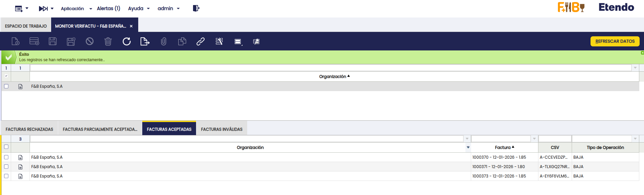Check the box for invoice 1000370 row

click(6, 157)
